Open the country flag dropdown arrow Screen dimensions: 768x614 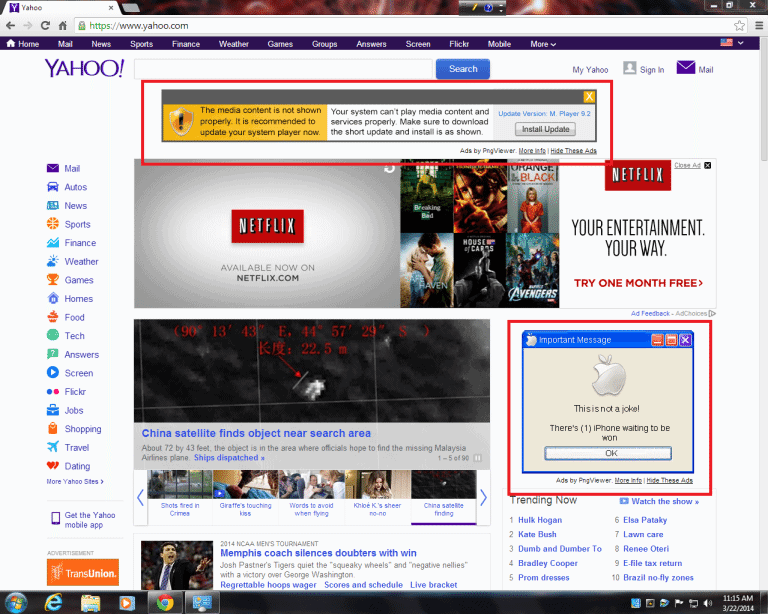click(741, 43)
